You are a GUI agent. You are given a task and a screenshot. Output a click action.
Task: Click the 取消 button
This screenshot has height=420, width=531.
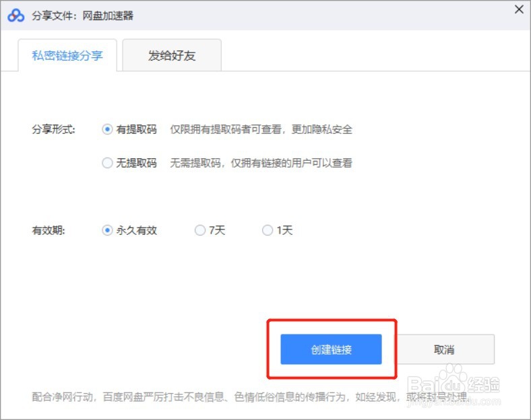click(444, 349)
